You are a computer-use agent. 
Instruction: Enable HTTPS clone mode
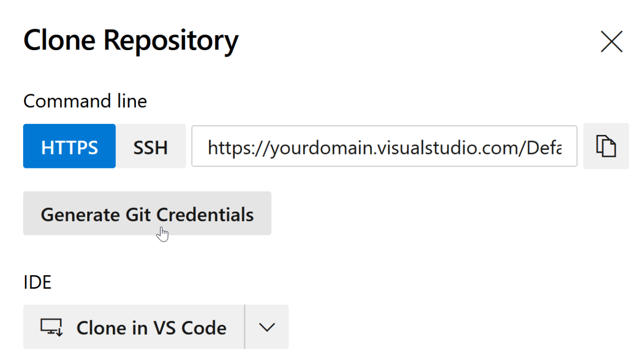(x=69, y=146)
